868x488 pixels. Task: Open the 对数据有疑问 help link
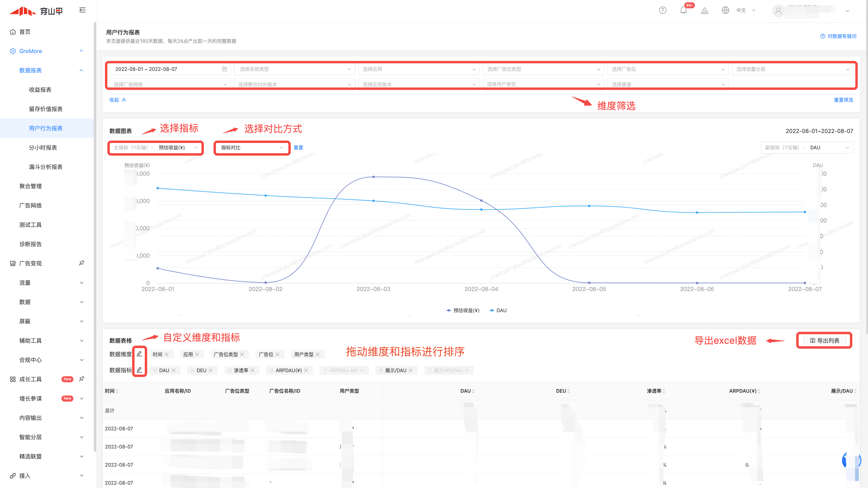838,36
